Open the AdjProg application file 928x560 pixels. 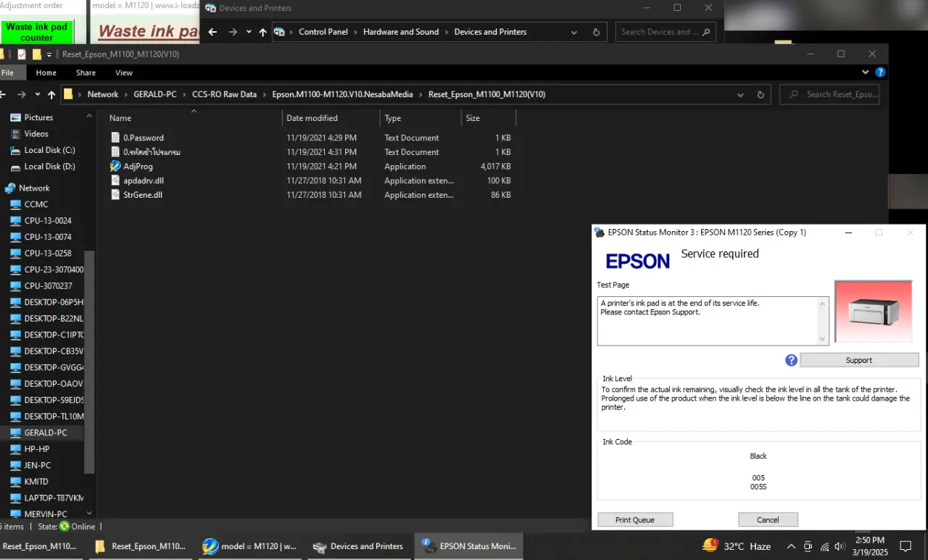tap(137, 166)
